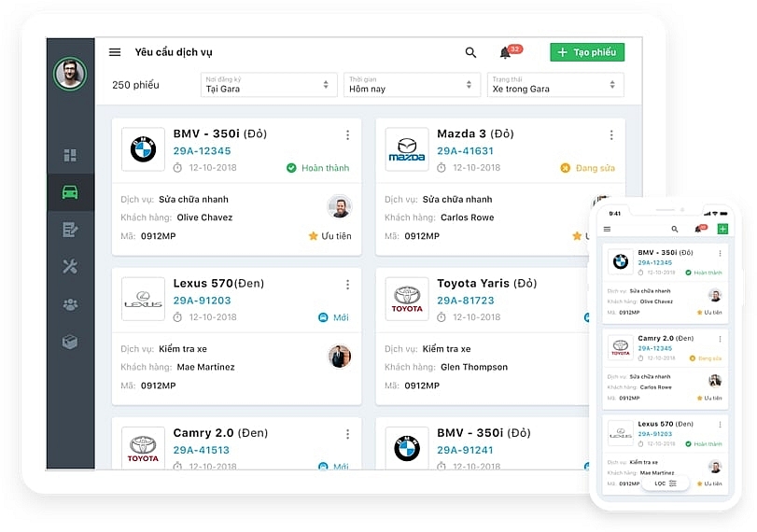The width and height of the screenshot is (757, 532).
Task: Open the edit note icon in sidebar
Action: (x=70, y=230)
